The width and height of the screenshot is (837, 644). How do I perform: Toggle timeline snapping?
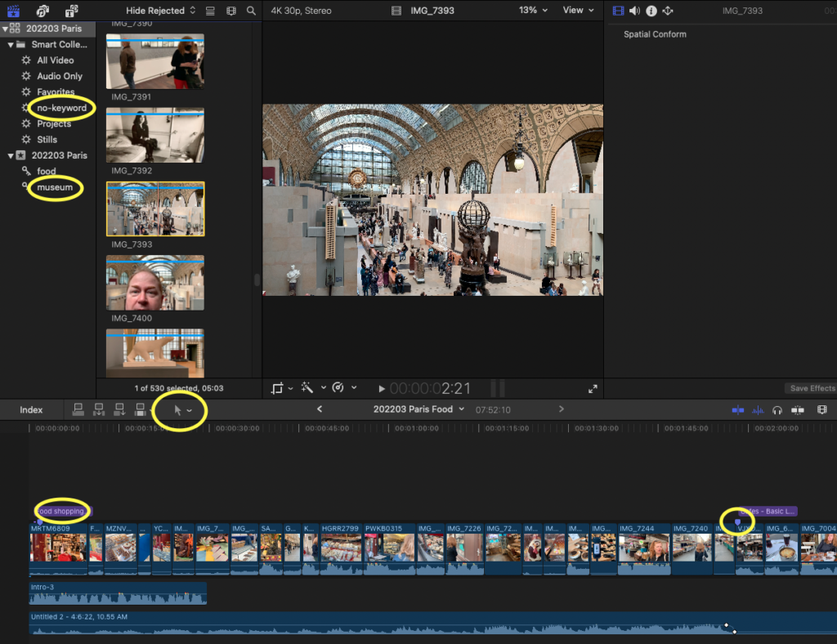point(798,409)
